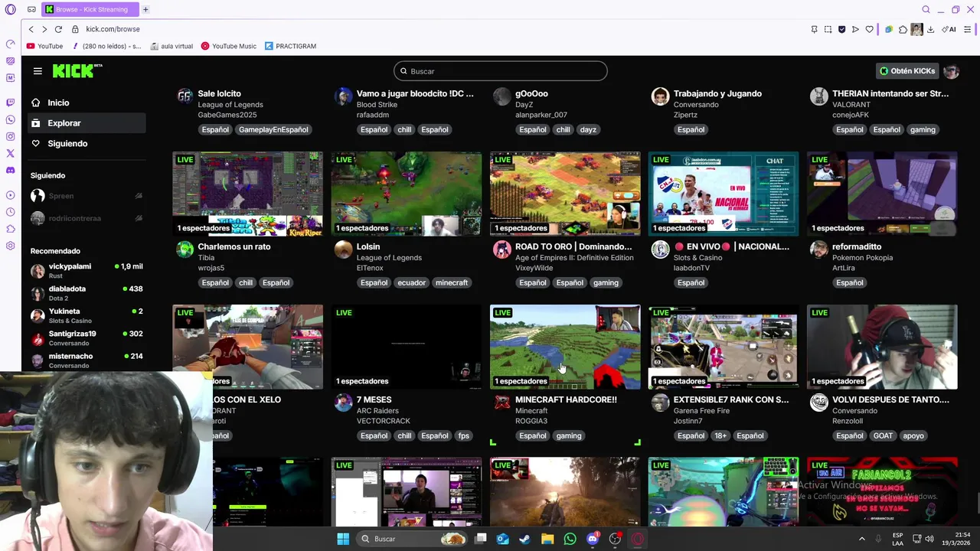Open Charlemos un rato stream thumbnail
Viewport: 980px width, 551px height.
click(x=247, y=194)
